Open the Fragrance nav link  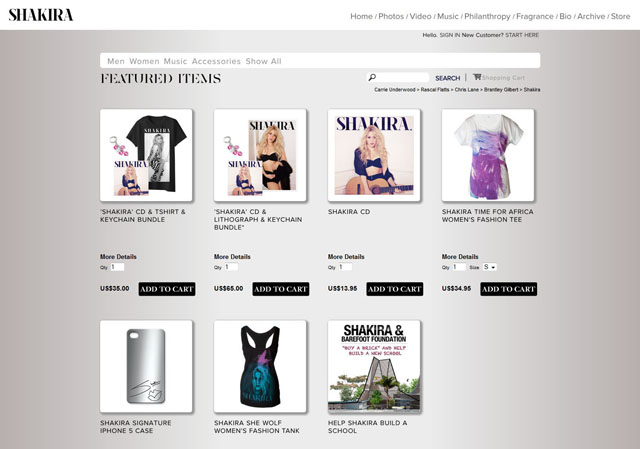coord(535,16)
